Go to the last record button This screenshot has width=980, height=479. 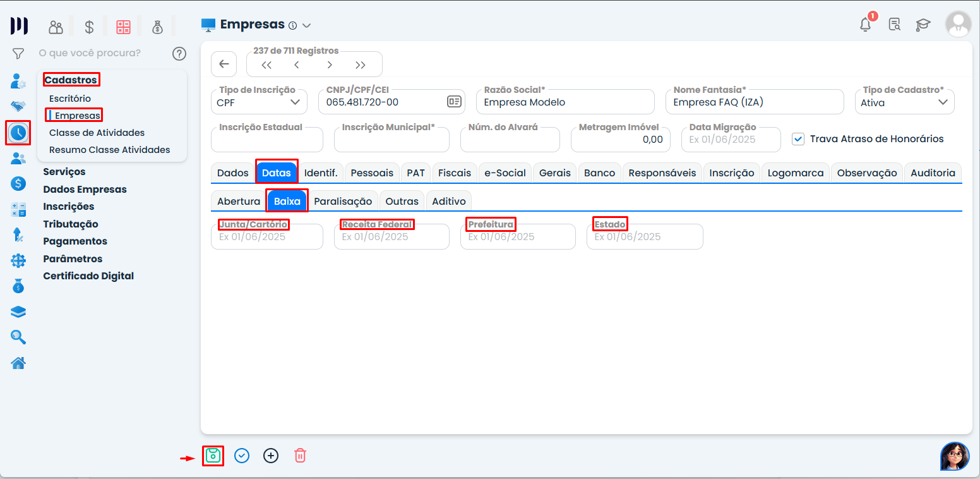(x=361, y=64)
